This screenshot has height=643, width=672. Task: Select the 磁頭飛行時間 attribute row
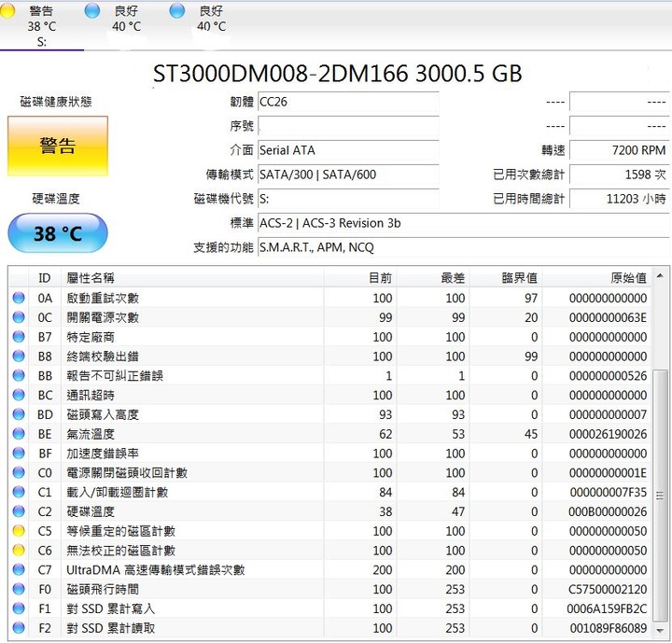[x=330, y=590]
